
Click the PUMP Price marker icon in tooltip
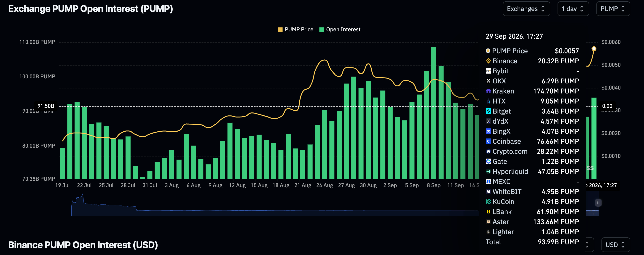coord(488,51)
